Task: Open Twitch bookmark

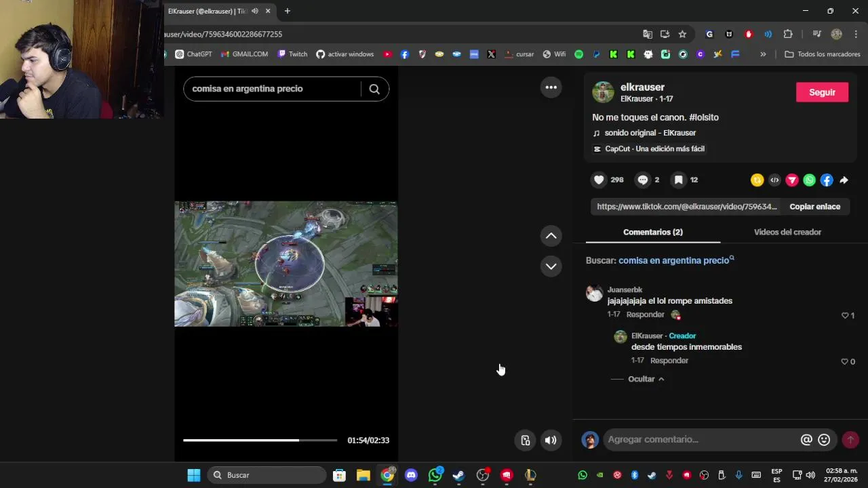Action: point(292,54)
